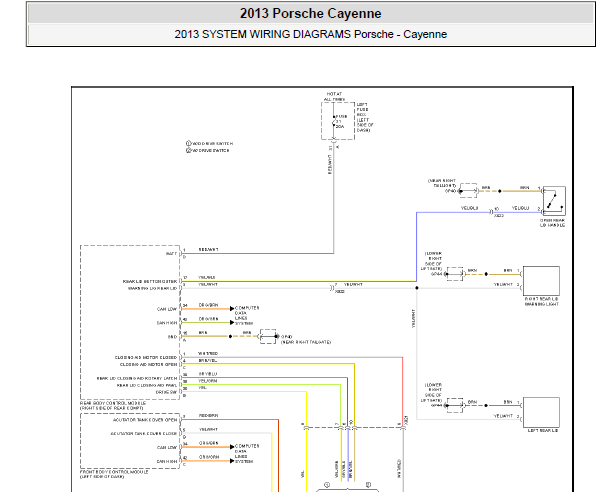Click the RED/WHT wire label at BATT pin
The width and height of the screenshot is (605, 492).
[208, 250]
